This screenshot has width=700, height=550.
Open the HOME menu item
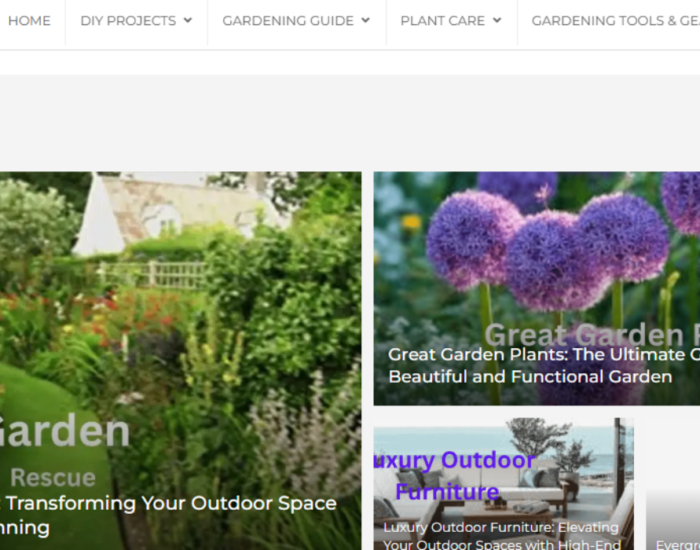(x=29, y=21)
